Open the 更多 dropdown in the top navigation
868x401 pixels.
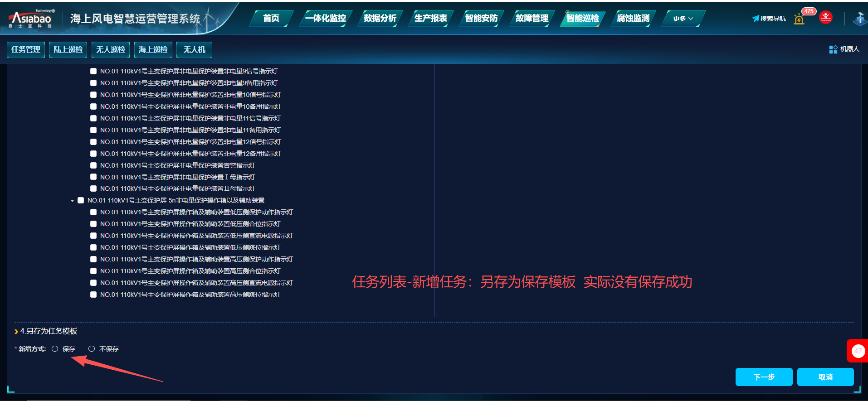683,19
